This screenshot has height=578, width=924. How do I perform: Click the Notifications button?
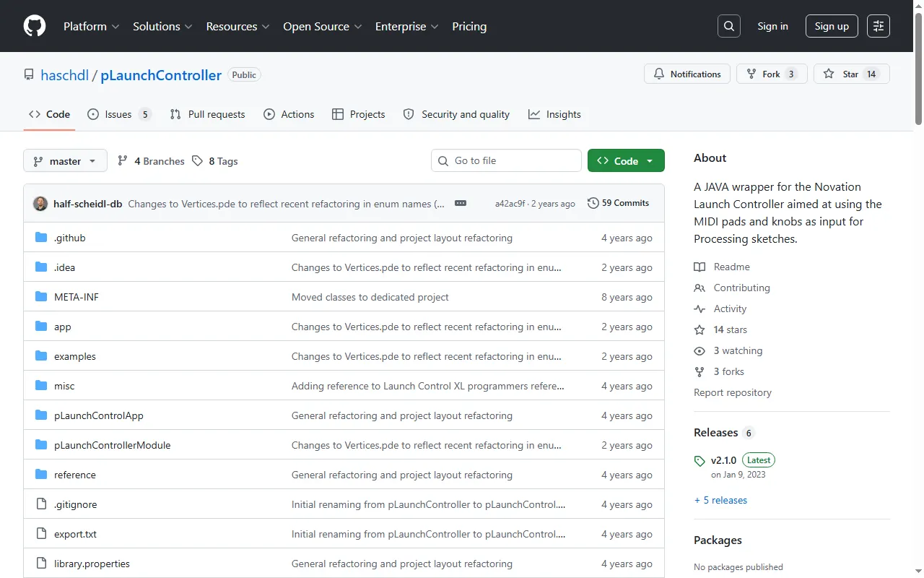click(x=687, y=74)
